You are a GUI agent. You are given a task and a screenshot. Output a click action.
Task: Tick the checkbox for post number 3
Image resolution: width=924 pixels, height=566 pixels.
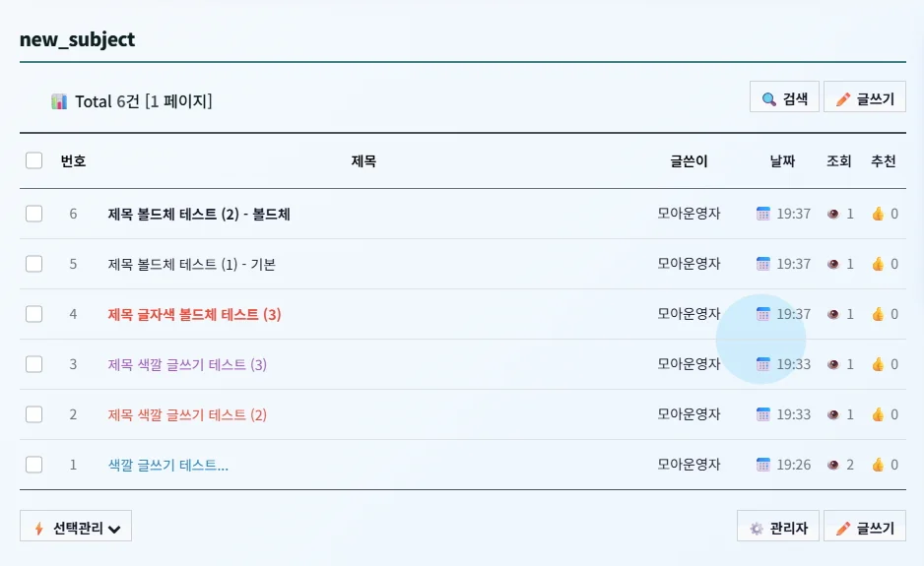click(x=34, y=364)
